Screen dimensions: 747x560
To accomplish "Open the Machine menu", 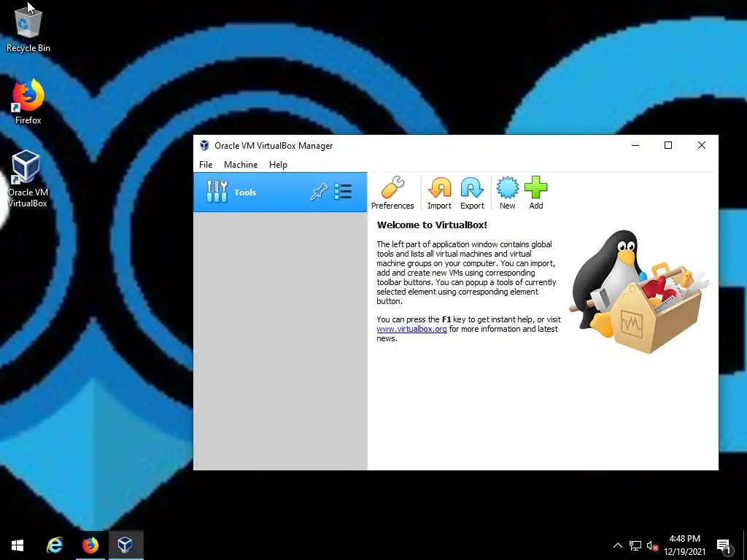I will (x=241, y=165).
